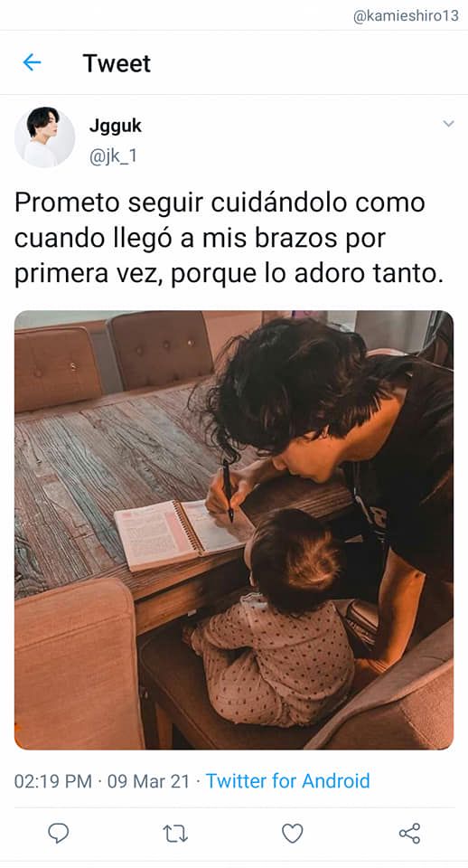Retweet this post using the arrows icon
Image resolution: width=468 pixels, height=868 pixels.
coord(175,833)
